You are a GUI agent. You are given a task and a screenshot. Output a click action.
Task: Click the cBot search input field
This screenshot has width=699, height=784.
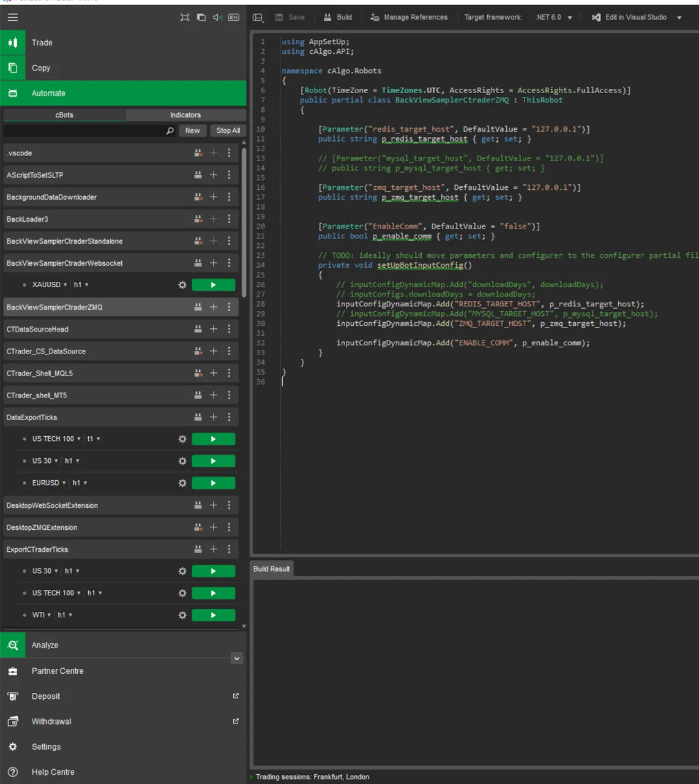point(84,130)
